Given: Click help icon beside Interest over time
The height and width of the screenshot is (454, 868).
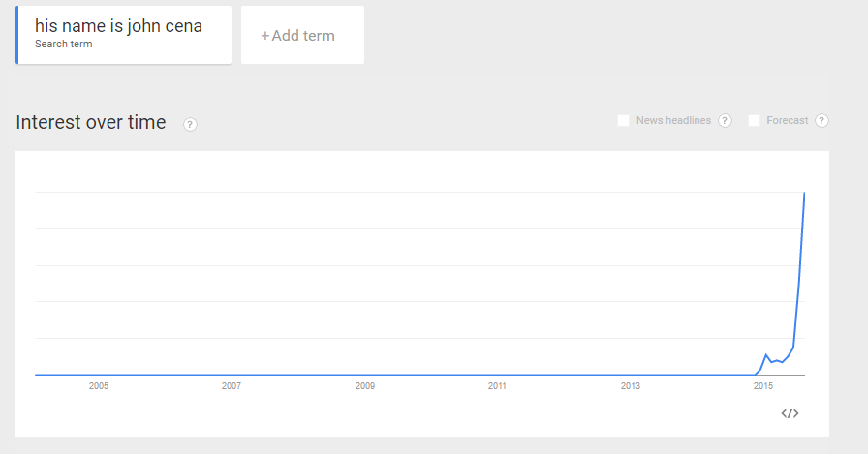Looking at the screenshot, I should click(190, 125).
